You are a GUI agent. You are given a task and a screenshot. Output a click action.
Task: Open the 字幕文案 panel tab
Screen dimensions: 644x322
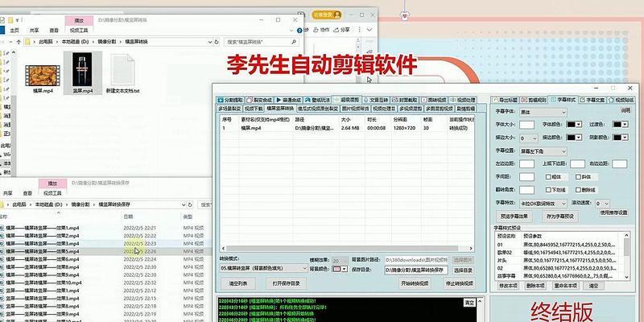[x=592, y=100]
